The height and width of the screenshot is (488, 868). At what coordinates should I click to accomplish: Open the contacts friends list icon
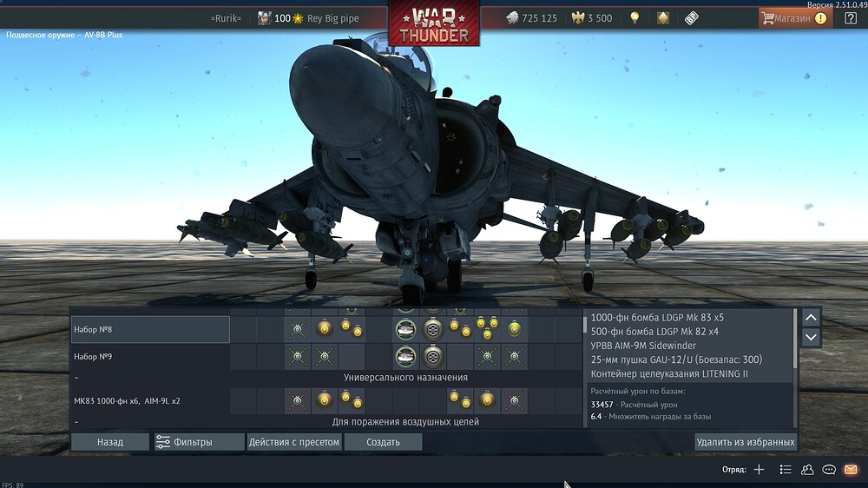[x=807, y=469]
